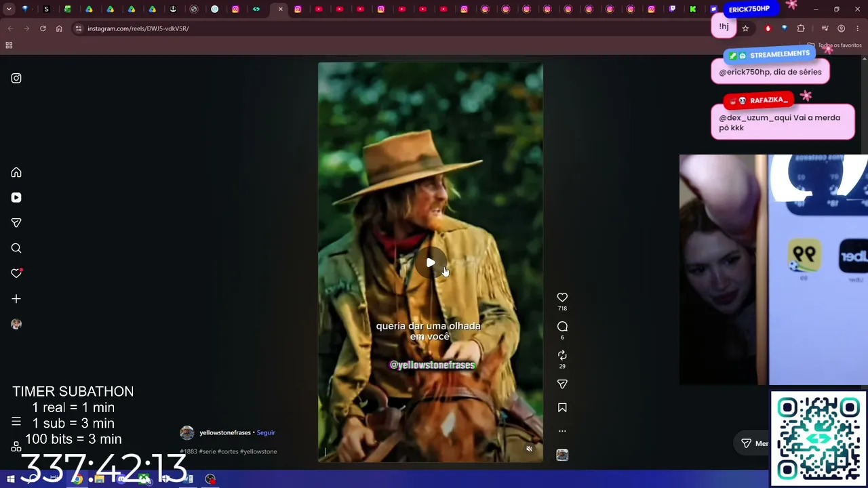
Task: Open the #yellowstone hashtag
Action: pos(258,451)
